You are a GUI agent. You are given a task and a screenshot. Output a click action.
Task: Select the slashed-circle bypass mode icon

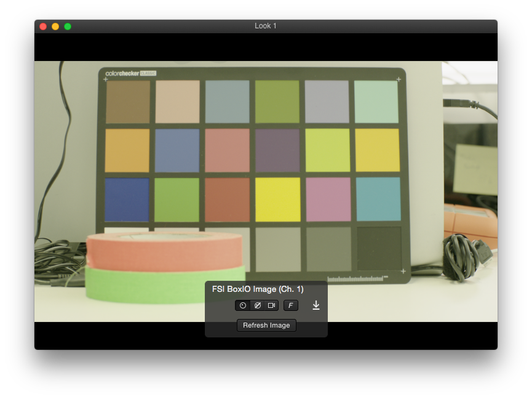(x=257, y=305)
